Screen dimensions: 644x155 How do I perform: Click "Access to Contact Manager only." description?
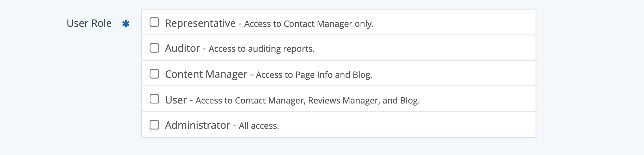pyautogui.click(x=309, y=24)
